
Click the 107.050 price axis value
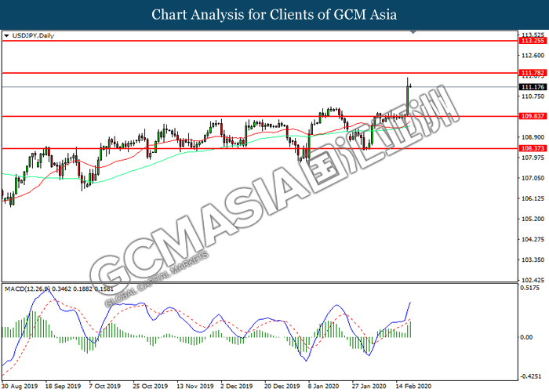[533, 178]
